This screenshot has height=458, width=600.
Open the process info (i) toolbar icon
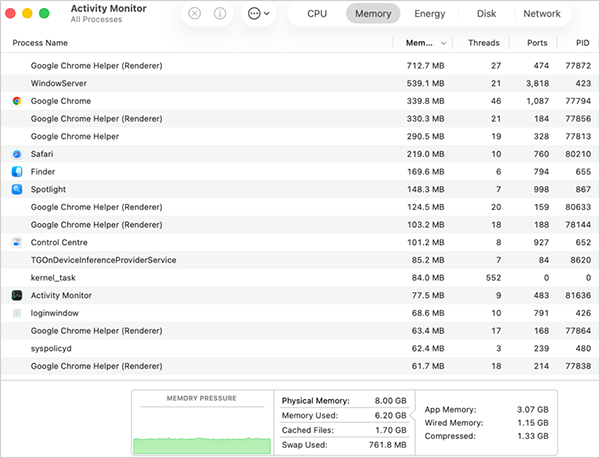point(220,14)
